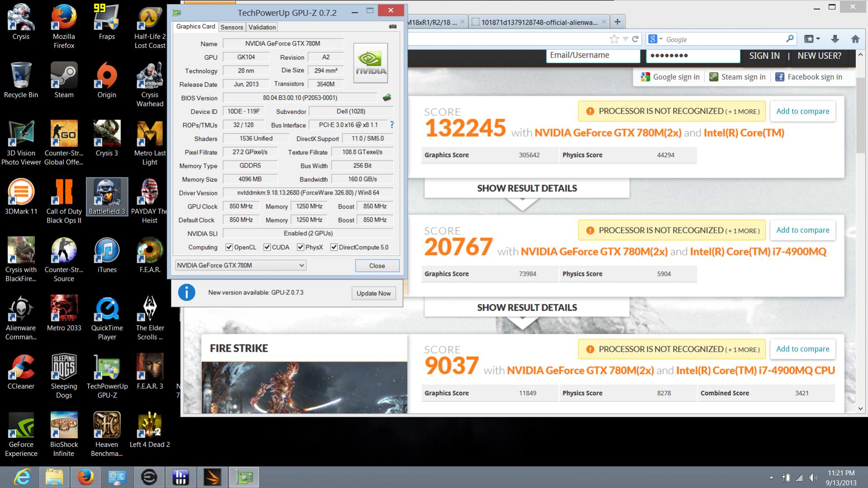Image resolution: width=868 pixels, height=488 pixels.
Task: Launch 3DMark 11 from the desktop
Action: [x=21, y=197]
